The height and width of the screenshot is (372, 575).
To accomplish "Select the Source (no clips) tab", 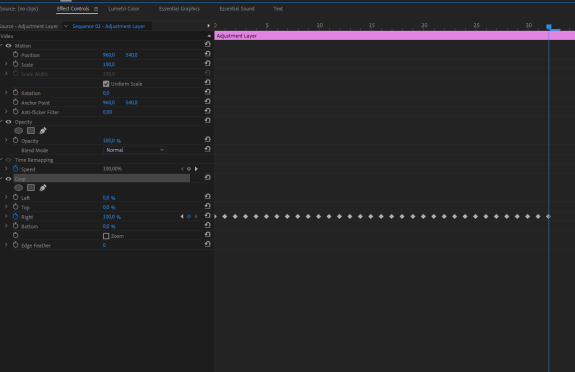I will click(x=19, y=9).
